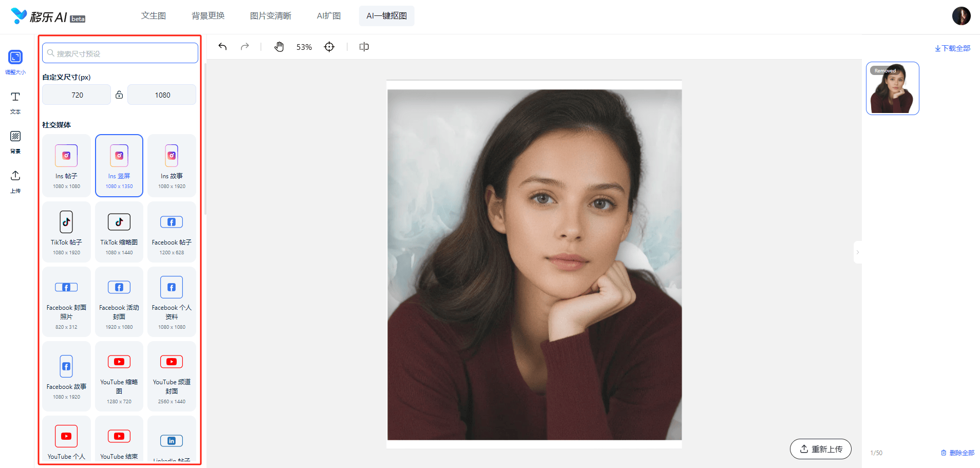Choose the YouTube 缩略图 1280 x 720 preset
980x468 pixels.
(119, 376)
